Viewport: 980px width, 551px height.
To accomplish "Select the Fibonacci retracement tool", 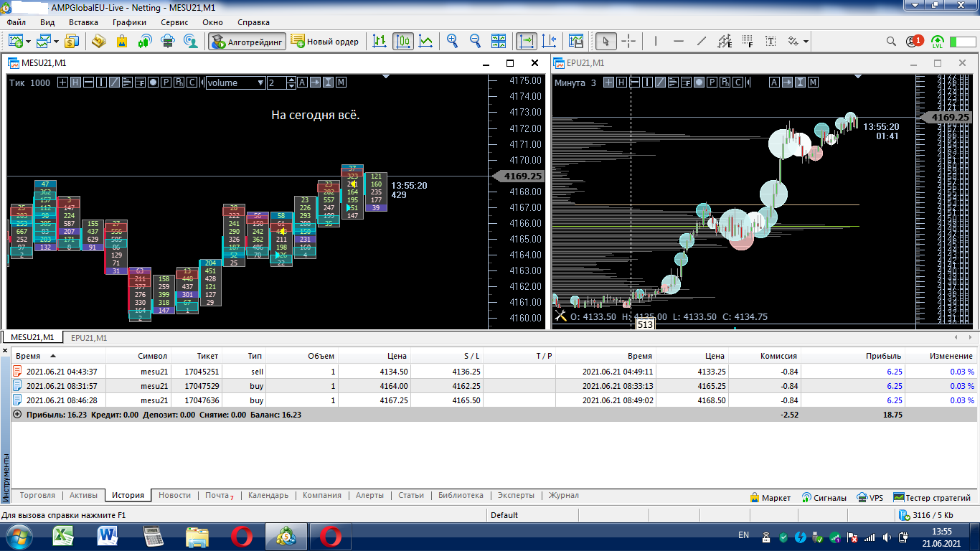I will (x=748, y=42).
